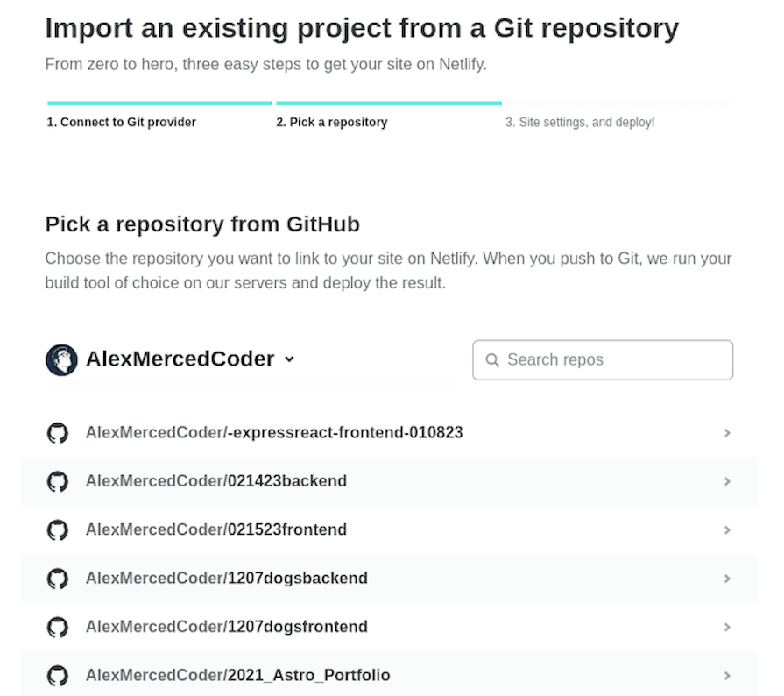Select the AlexMercedCoder/021523frontend repository
784x696 pixels.
[215, 530]
